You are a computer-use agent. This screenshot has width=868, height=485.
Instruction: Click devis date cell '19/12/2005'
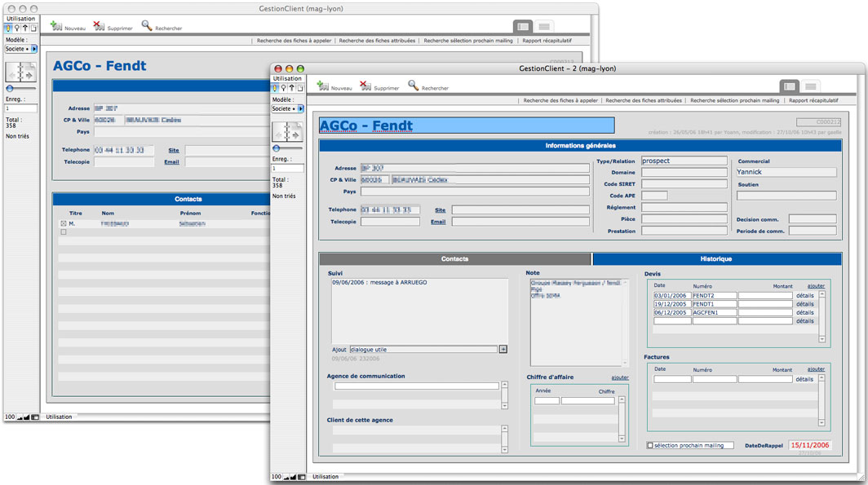point(672,304)
